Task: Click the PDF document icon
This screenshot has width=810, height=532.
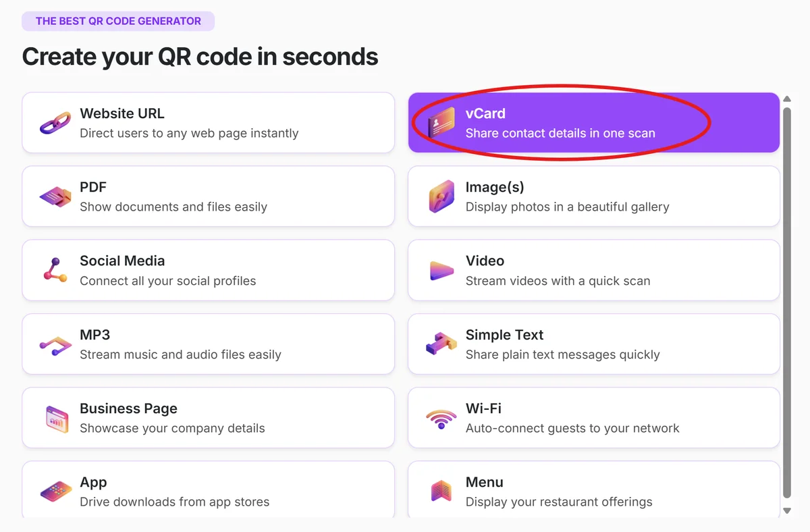Action: [56, 196]
